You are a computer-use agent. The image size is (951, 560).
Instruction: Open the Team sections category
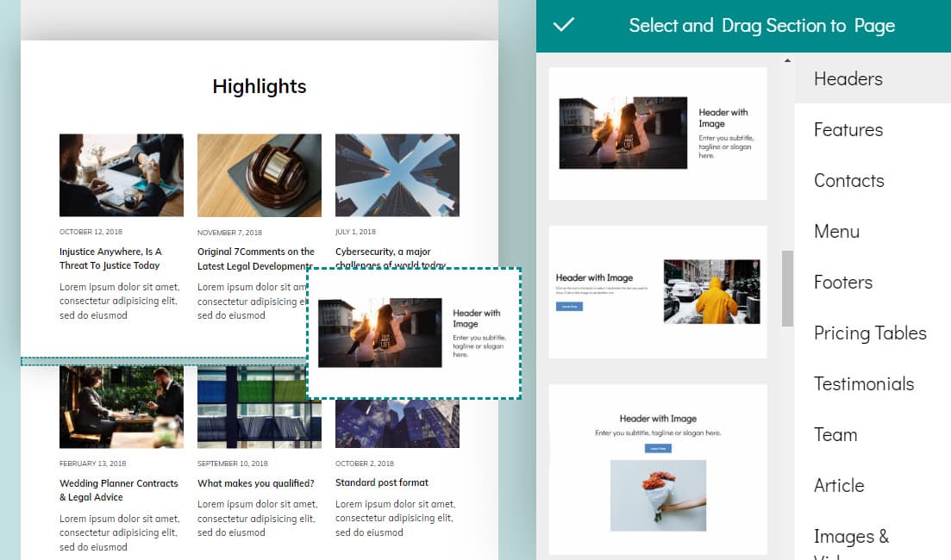[x=835, y=434]
